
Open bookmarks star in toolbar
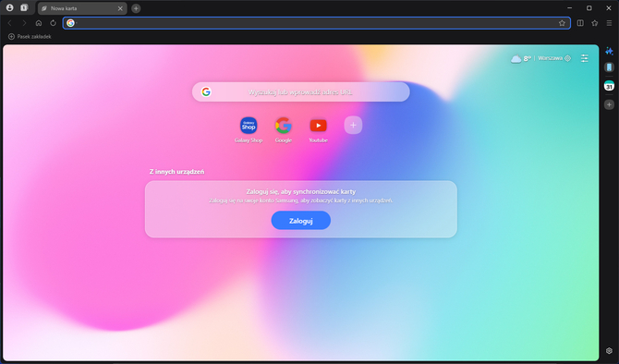click(595, 23)
